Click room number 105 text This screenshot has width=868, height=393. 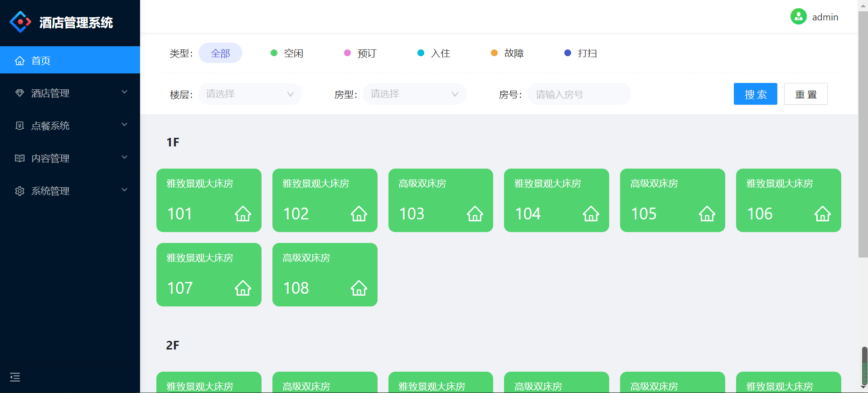644,213
